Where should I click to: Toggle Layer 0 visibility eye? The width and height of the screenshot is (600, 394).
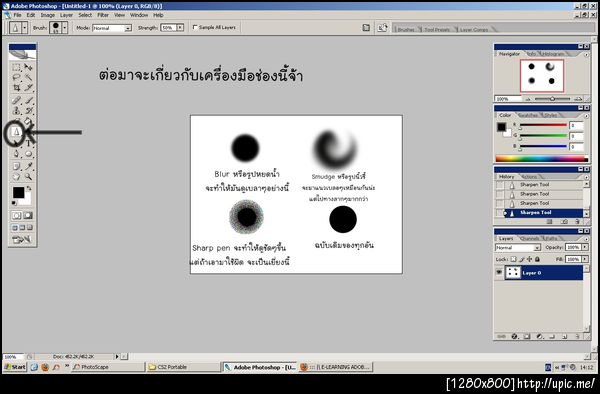pos(499,273)
